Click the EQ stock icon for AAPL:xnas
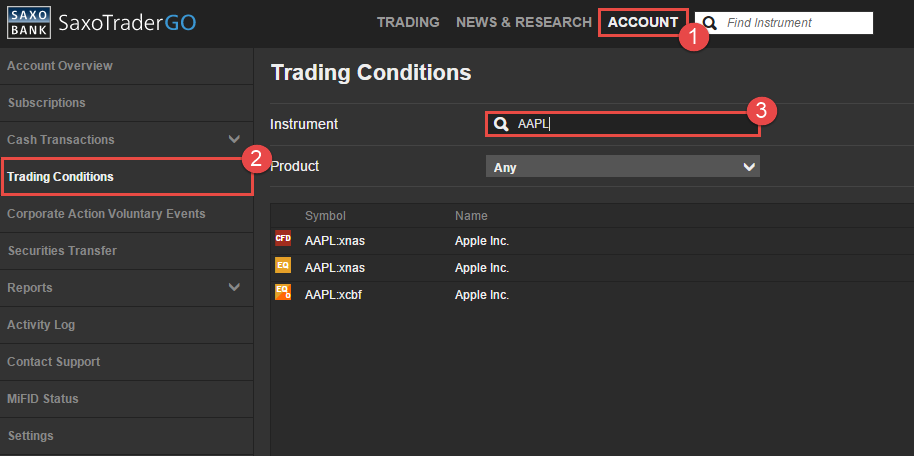 pyautogui.click(x=283, y=265)
